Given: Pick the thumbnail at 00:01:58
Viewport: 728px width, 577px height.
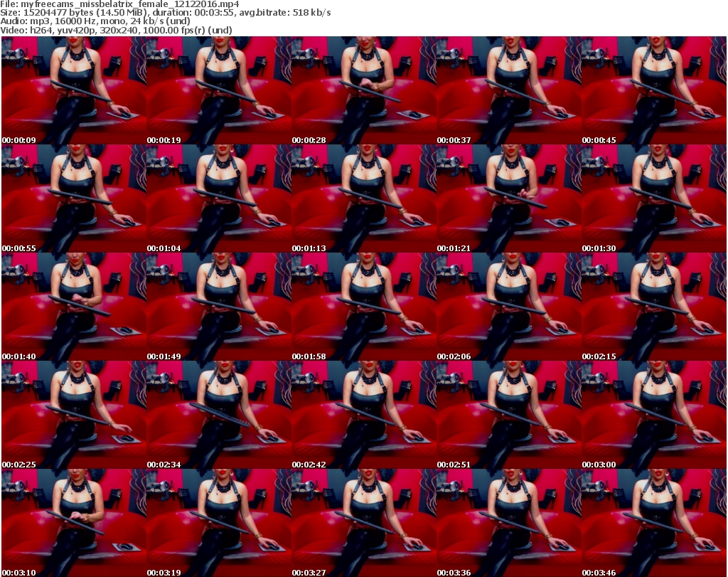Looking at the screenshot, I should coord(363,307).
